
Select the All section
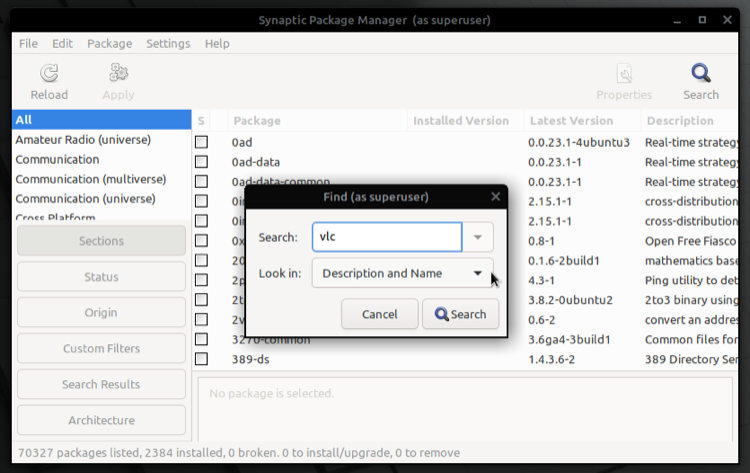(101, 120)
